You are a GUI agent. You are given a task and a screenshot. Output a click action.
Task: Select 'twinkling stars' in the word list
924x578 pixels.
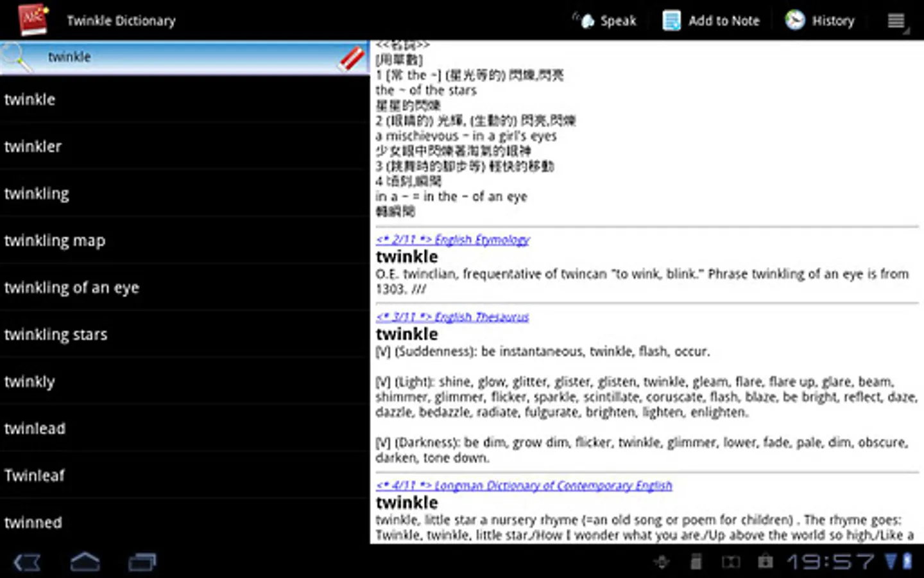pos(184,334)
